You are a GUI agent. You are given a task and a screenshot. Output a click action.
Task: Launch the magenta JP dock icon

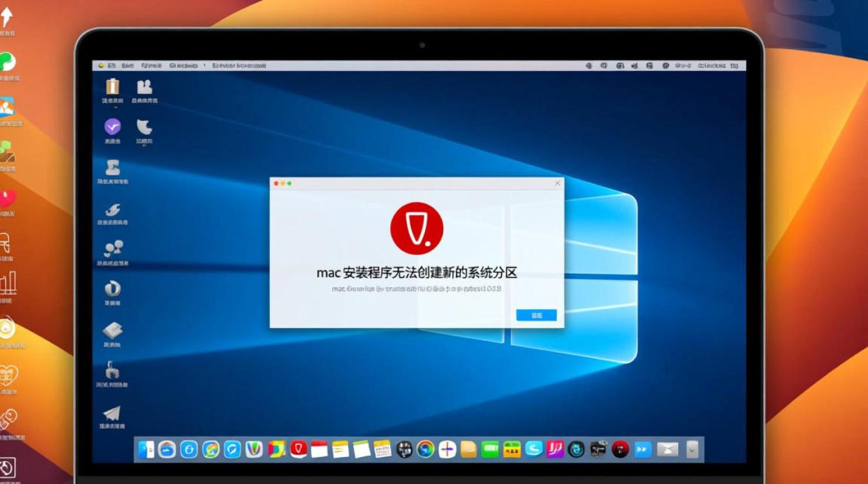[x=555, y=449]
